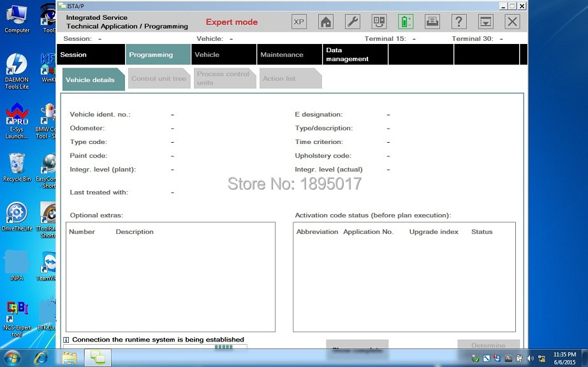Open the Action list tab

coord(288,79)
